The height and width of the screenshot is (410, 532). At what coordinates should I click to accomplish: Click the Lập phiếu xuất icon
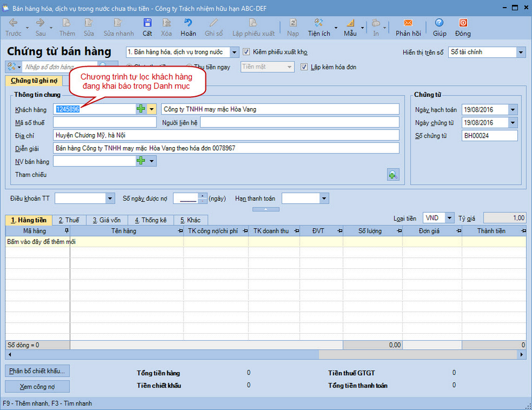253,22
